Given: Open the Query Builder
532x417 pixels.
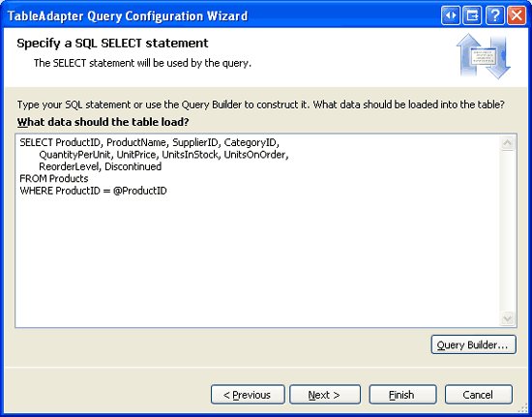Looking at the screenshot, I should (474, 344).
